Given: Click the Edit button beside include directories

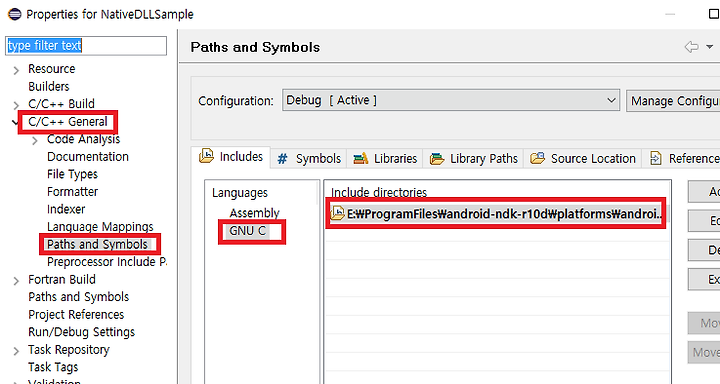Looking at the screenshot, I should click(x=704, y=221).
